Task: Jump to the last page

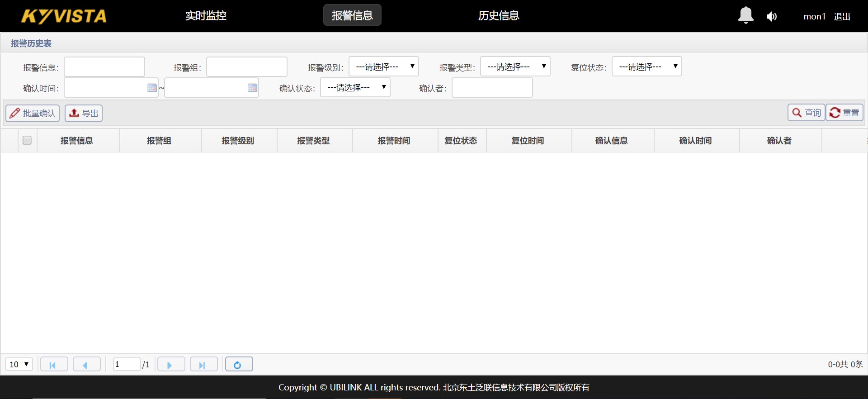Action: pos(203,365)
